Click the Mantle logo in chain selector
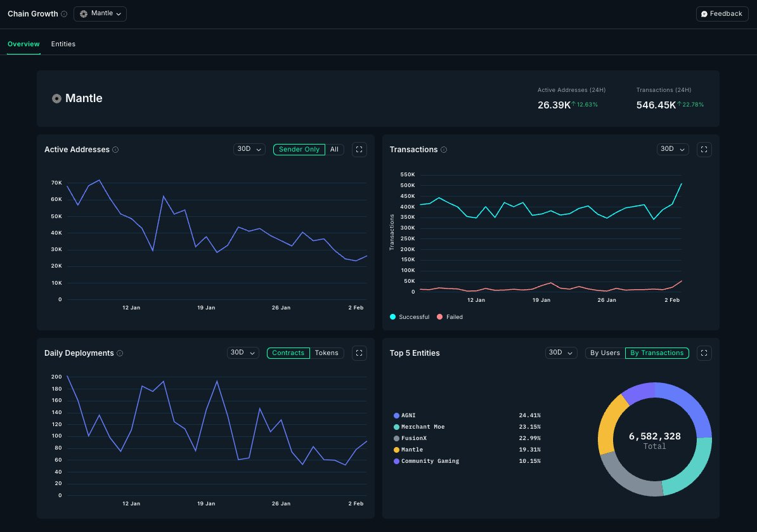This screenshot has height=532, width=757. tap(84, 13)
